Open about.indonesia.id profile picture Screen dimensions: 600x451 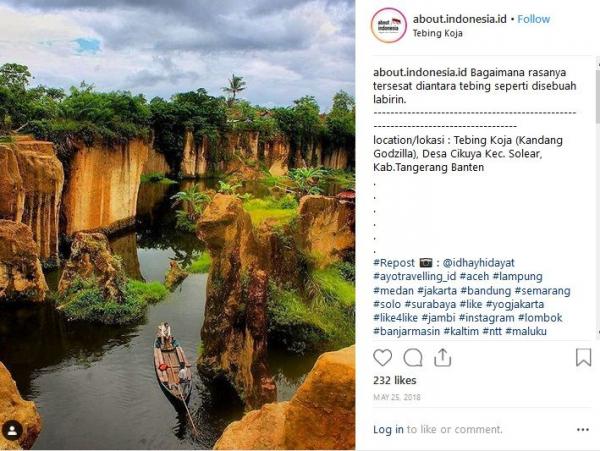[389, 25]
